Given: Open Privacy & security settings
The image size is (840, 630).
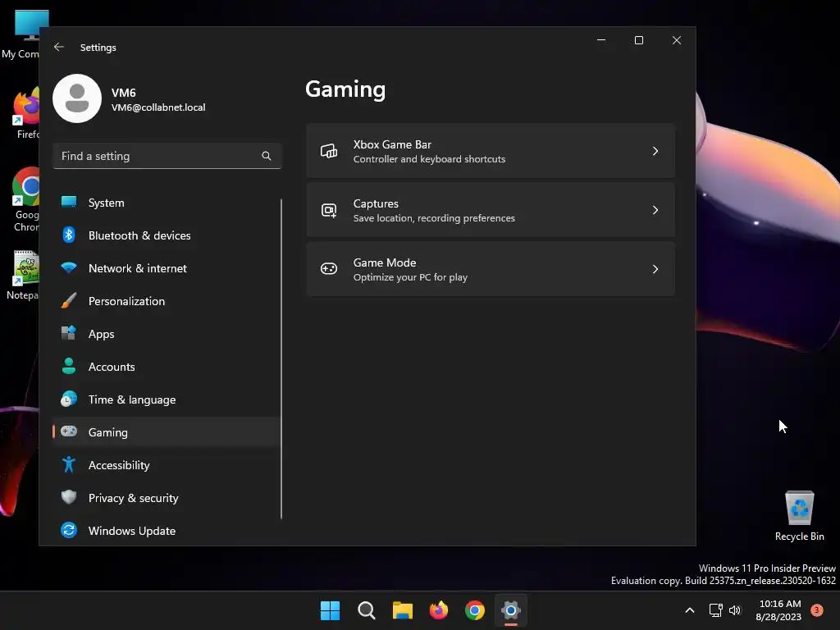Looking at the screenshot, I should [x=166, y=498].
